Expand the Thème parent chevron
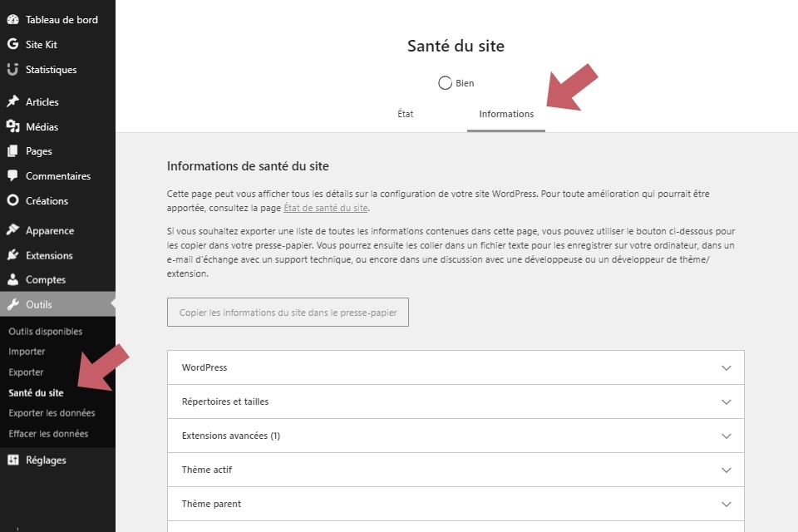The width and height of the screenshot is (798, 532). pyautogui.click(x=727, y=504)
